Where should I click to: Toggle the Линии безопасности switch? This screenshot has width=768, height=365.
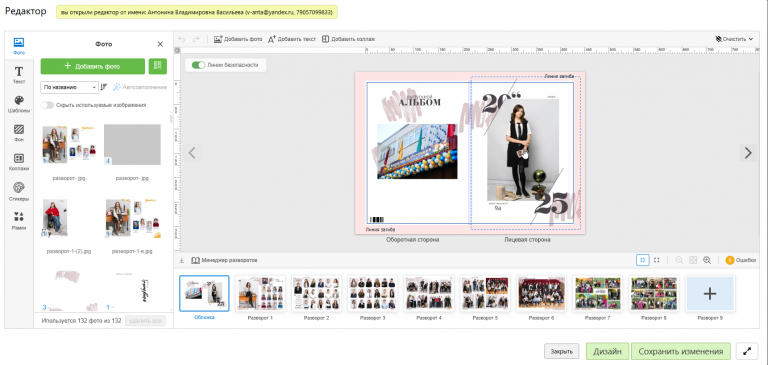click(198, 65)
